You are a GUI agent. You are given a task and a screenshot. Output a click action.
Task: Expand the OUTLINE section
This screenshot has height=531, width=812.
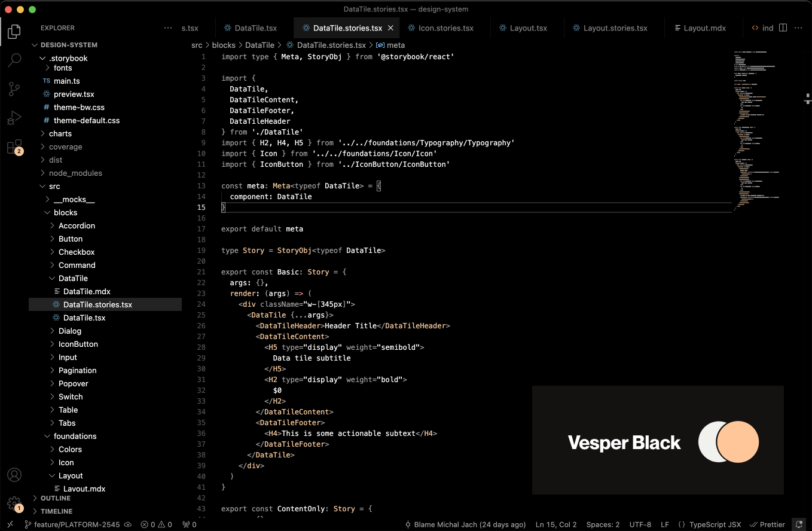click(105, 498)
